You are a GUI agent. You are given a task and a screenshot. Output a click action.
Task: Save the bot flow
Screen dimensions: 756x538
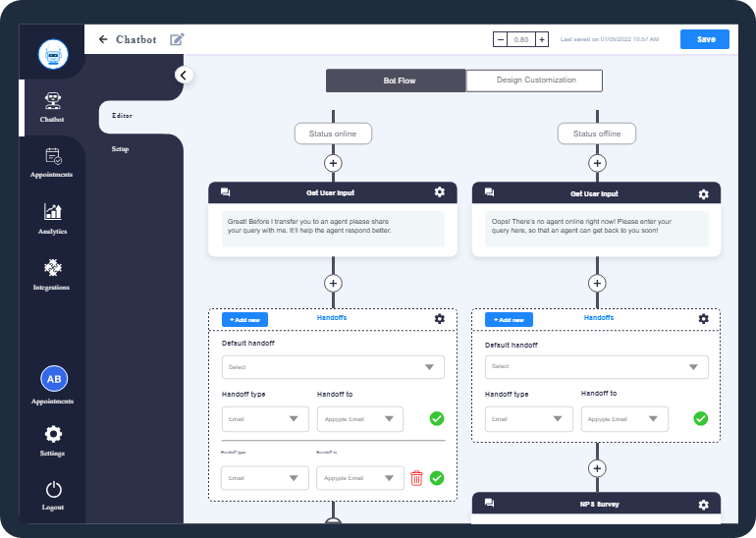705,39
